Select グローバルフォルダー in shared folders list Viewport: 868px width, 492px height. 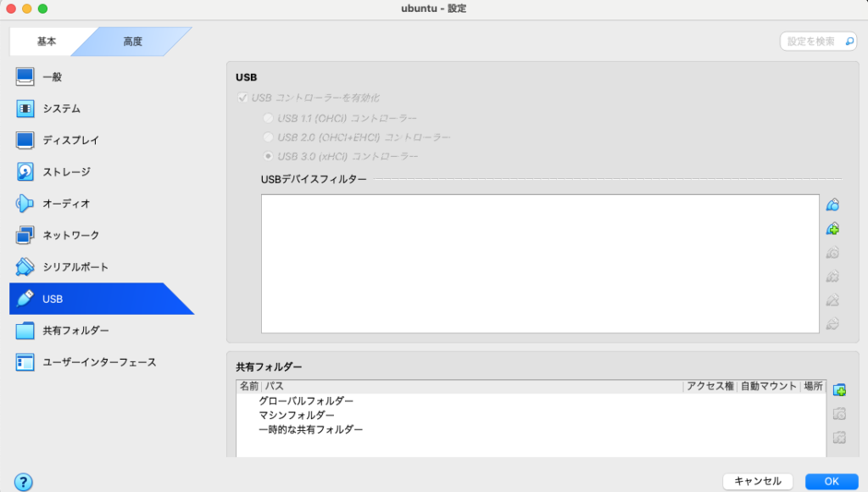[305, 400]
